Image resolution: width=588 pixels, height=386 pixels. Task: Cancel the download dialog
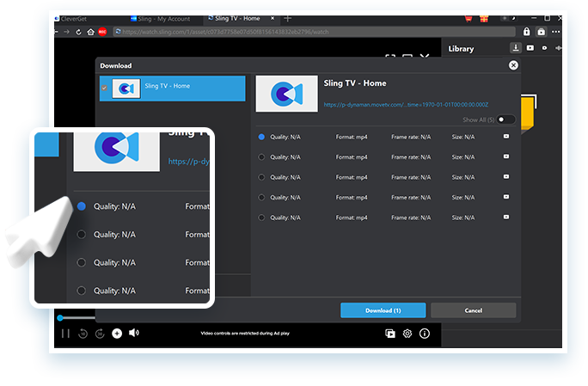click(x=474, y=310)
